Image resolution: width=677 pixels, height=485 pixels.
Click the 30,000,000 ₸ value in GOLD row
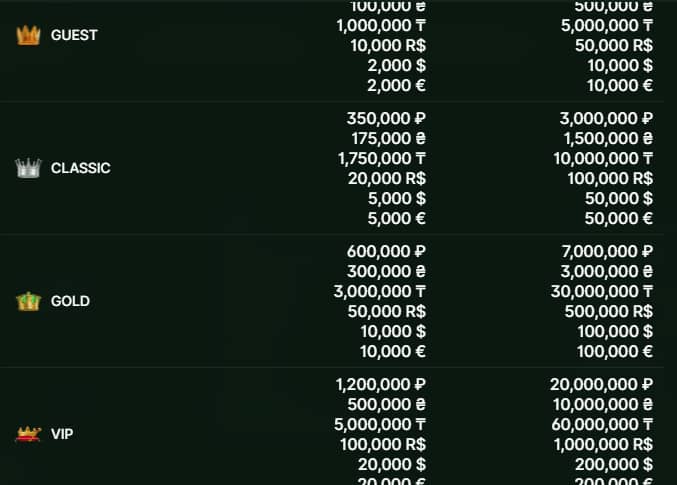click(602, 292)
